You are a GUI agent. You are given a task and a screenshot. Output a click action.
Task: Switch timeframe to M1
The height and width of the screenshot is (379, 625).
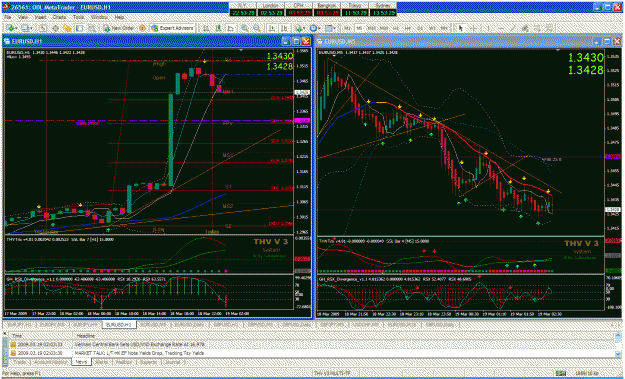(x=347, y=28)
